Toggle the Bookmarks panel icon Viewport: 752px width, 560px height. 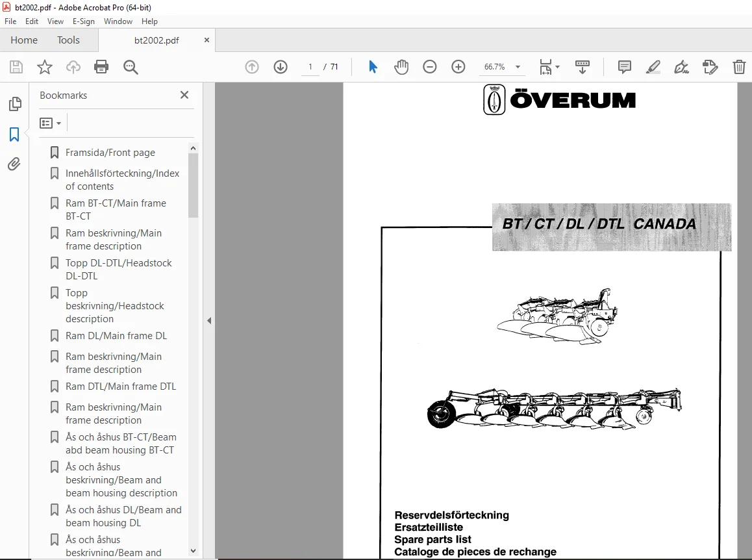click(14, 134)
